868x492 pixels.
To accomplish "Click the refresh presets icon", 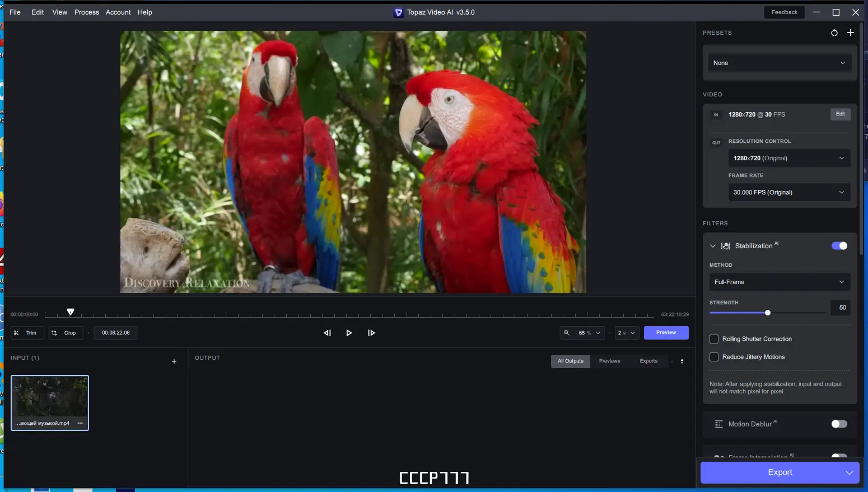I will point(834,33).
